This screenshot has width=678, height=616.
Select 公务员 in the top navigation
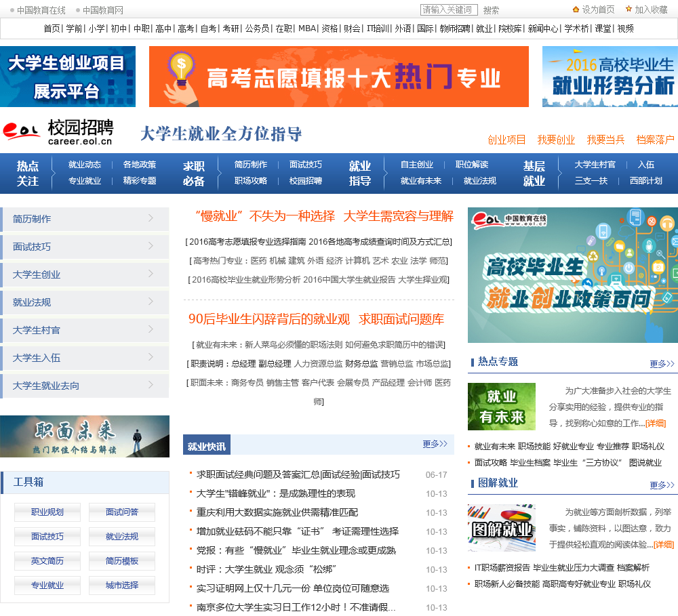(x=257, y=28)
